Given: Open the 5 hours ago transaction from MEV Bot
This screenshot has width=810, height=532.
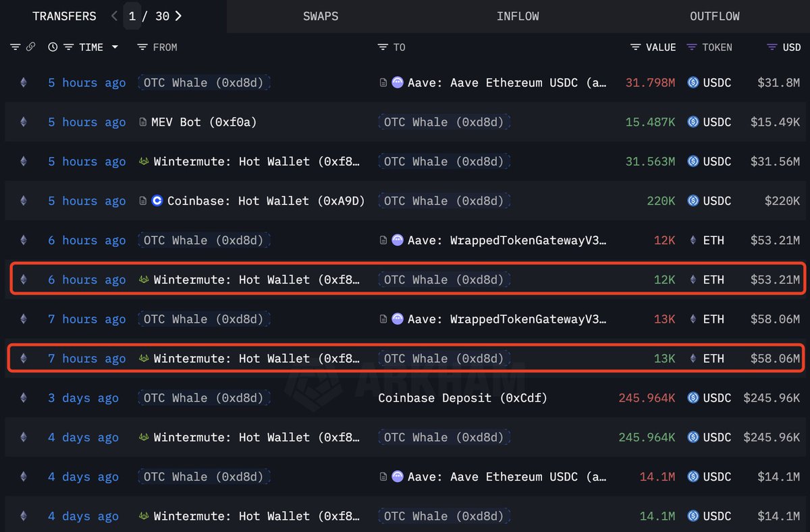Looking at the screenshot, I should 86,122.
